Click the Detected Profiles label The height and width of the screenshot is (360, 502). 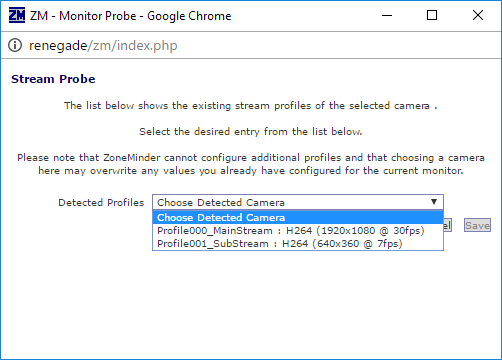[101, 202]
